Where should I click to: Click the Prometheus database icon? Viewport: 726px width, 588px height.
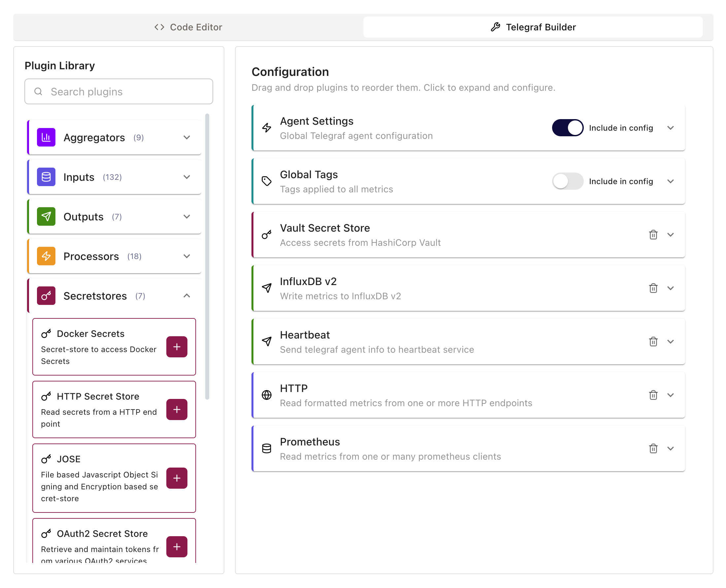point(267,448)
